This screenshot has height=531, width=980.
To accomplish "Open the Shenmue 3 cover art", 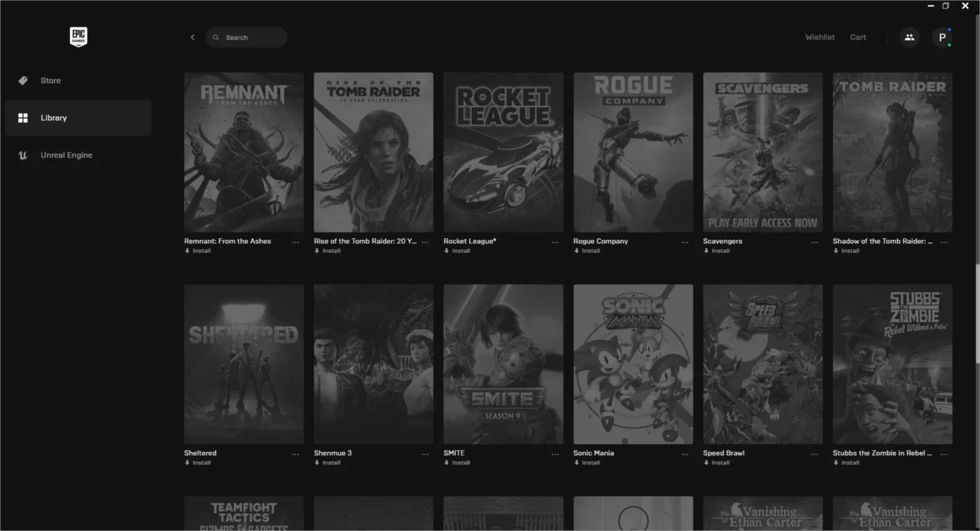I will coord(373,364).
